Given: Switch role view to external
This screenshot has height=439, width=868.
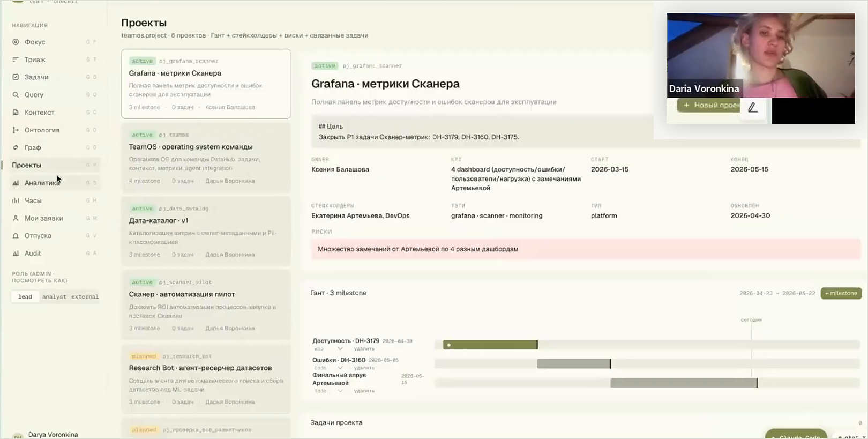Looking at the screenshot, I should [85, 297].
